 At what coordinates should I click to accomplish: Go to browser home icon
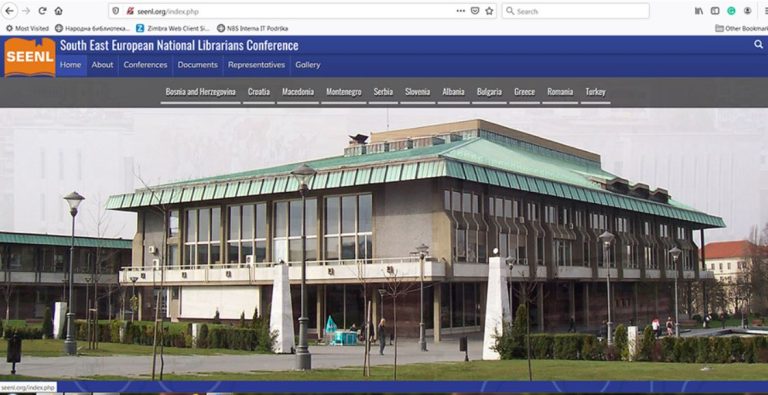click(x=58, y=11)
